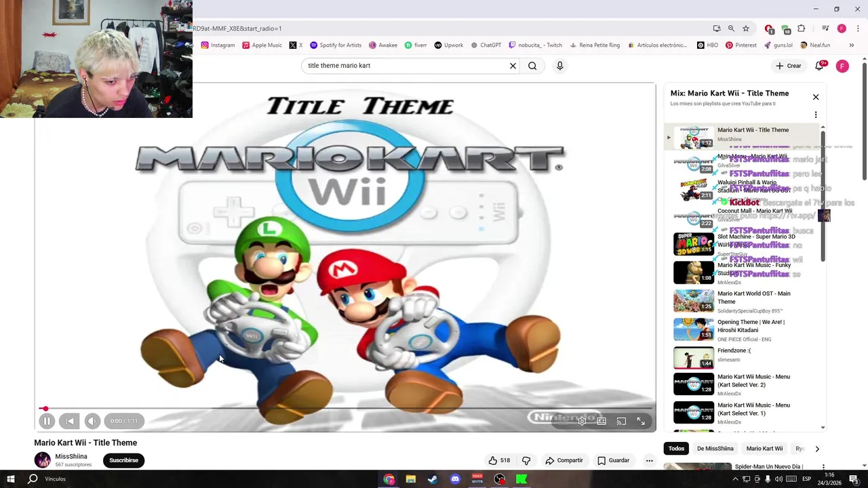
Task: Play 'Mario Kart World OST - Main Theme'
Action: tap(743, 301)
